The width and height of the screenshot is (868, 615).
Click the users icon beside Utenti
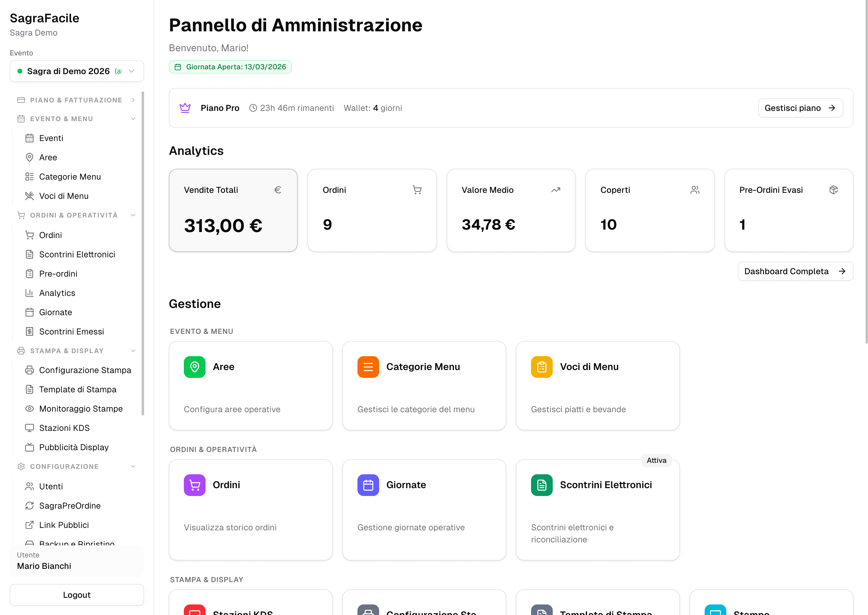30,487
